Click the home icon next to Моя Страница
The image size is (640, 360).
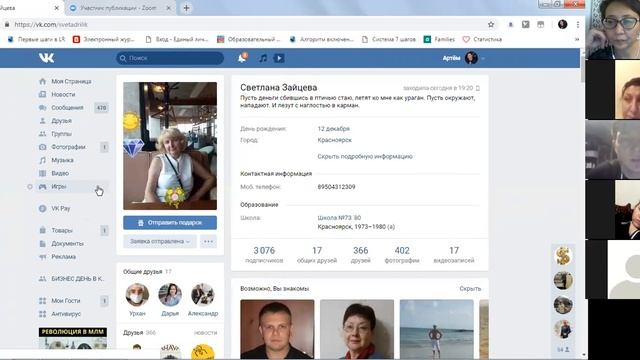pyautogui.click(x=42, y=81)
